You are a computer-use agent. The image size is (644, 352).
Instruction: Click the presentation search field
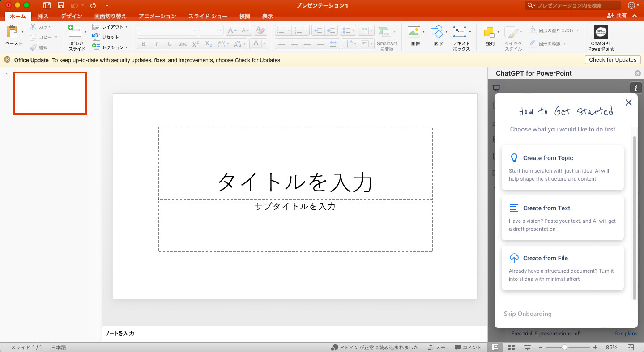point(573,5)
